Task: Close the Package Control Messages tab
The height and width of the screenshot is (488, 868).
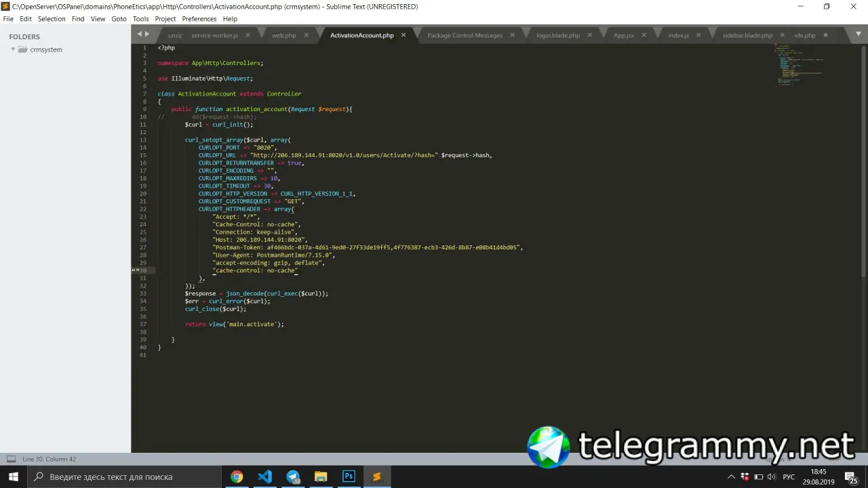Action: [x=512, y=35]
